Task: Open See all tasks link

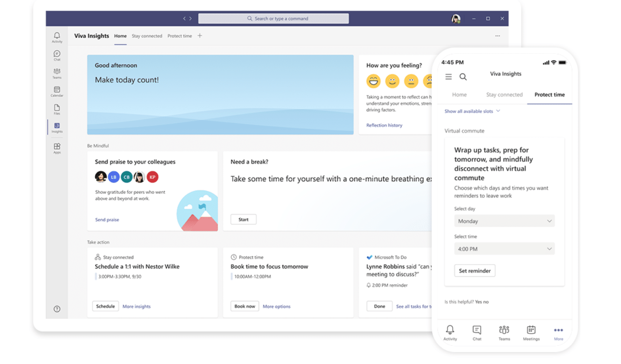Action: [414, 307]
